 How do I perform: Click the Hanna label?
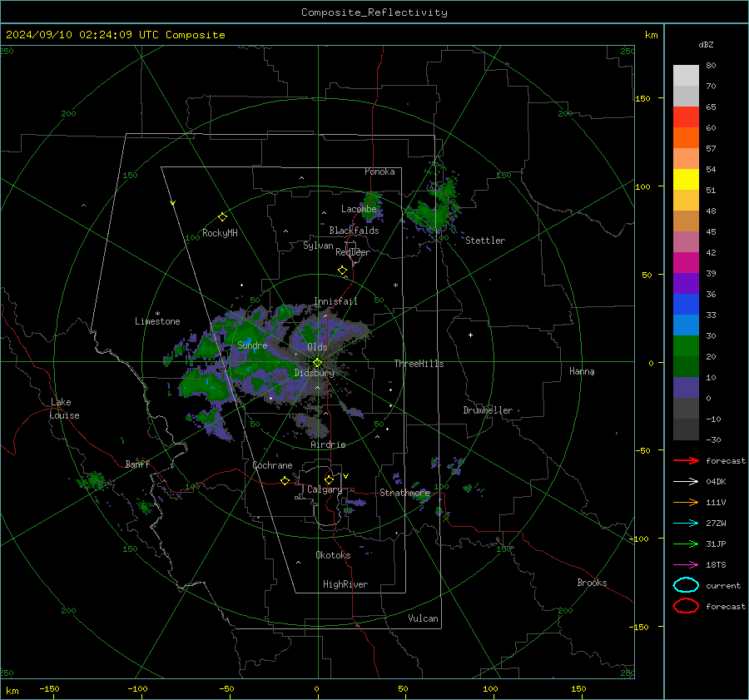[582, 371]
